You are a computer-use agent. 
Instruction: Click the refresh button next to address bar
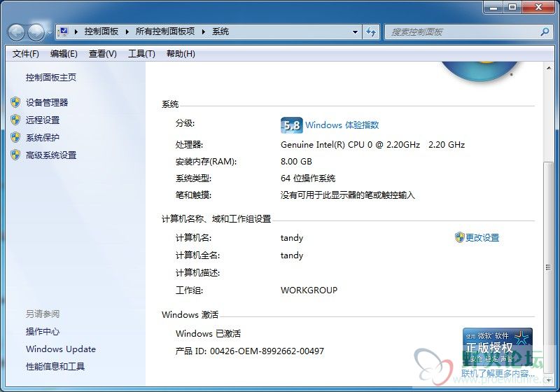(371, 32)
